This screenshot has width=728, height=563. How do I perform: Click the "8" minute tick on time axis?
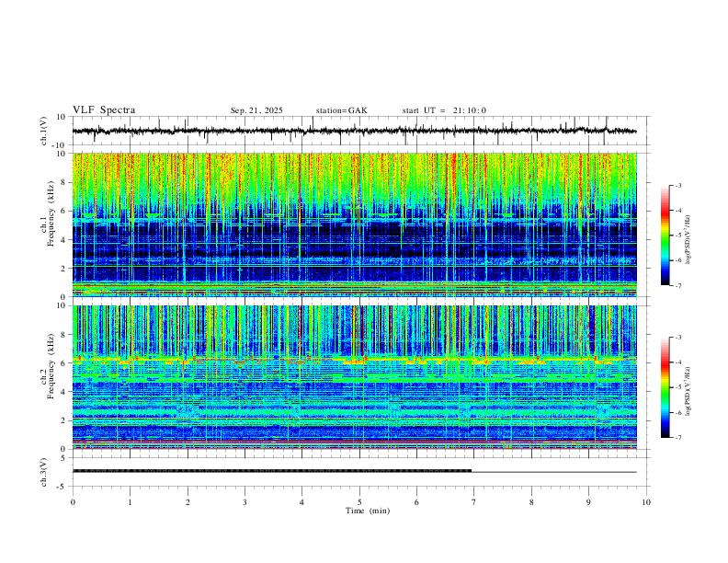tap(531, 502)
